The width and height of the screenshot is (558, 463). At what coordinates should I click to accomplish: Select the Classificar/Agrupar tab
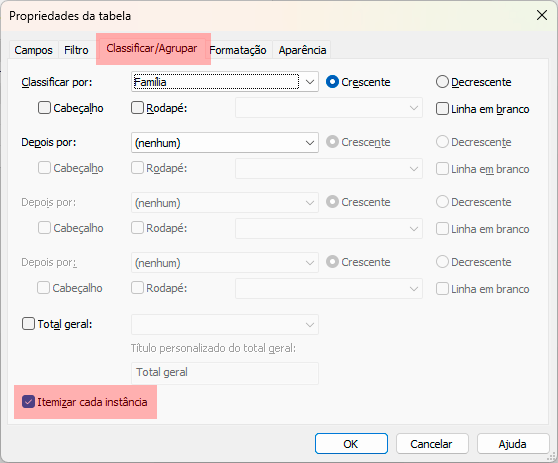[152, 48]
